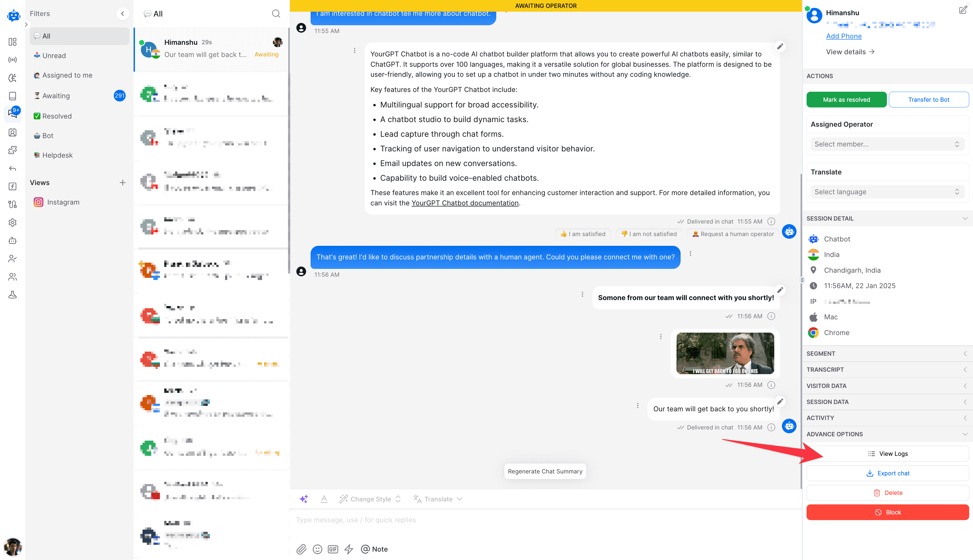Click Mark as resolved
Viewport: 973px width, 560px height.
[x=846, y=99]
